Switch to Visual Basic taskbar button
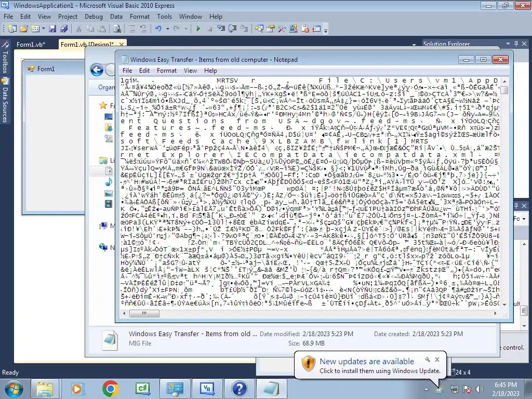Image resolution: width=532 pixels, height=399 pixels. (207, 389)
